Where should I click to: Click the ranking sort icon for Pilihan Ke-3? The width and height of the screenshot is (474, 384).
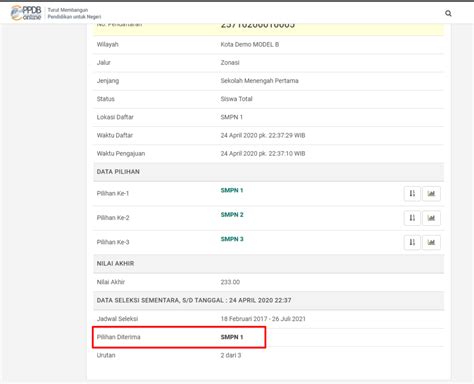tap(412, 242)
